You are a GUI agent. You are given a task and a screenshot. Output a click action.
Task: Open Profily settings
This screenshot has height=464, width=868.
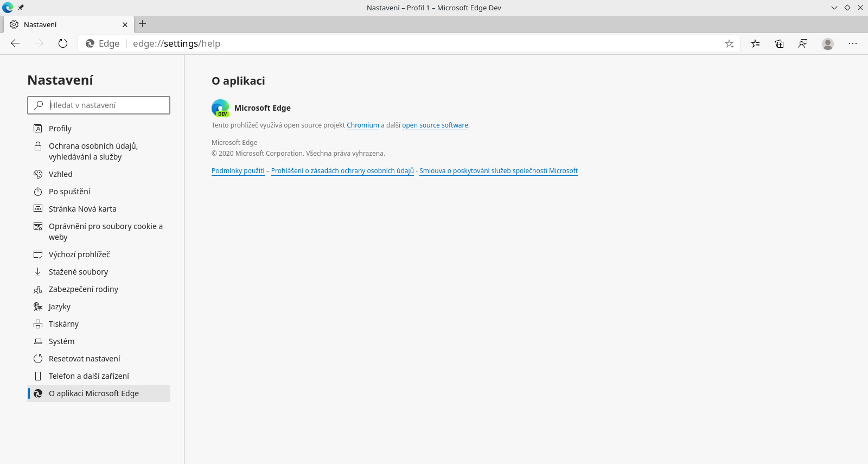click(x=99, y=129)
